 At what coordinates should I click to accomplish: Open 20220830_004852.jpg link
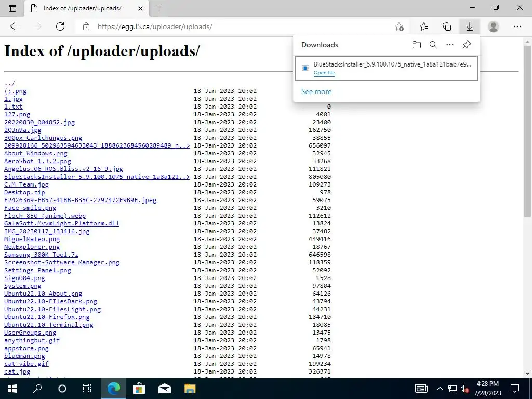pos(39,122)
